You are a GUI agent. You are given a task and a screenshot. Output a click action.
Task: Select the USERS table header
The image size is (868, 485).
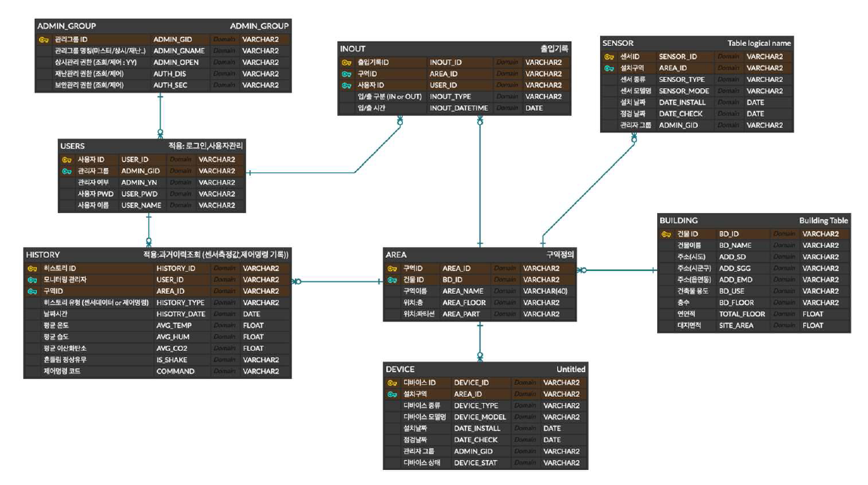(x=152, y=145)
